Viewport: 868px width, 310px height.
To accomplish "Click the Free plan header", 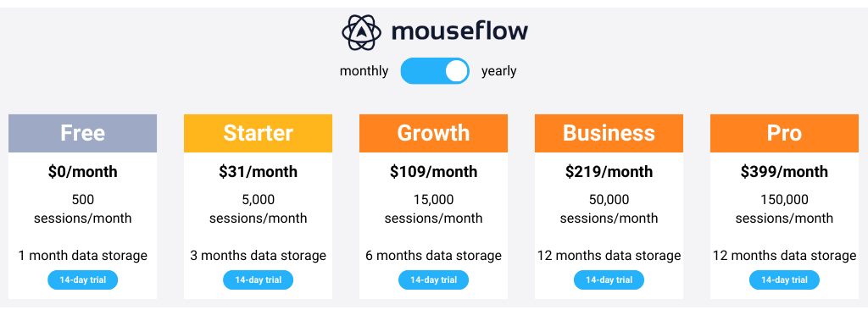I will [82, 134].
